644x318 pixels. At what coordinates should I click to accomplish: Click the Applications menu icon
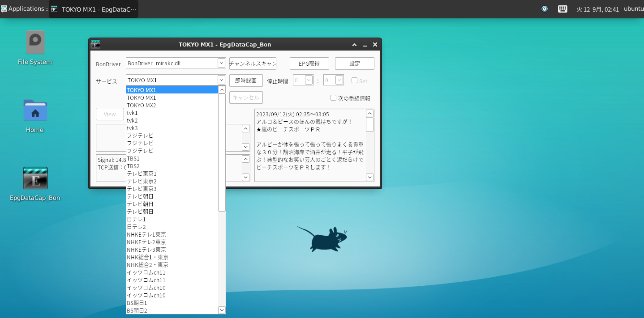coord(4,9)
